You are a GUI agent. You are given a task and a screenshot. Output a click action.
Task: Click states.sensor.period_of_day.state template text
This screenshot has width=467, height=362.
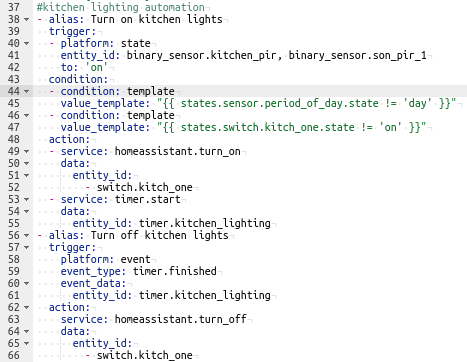pos(279,103)
